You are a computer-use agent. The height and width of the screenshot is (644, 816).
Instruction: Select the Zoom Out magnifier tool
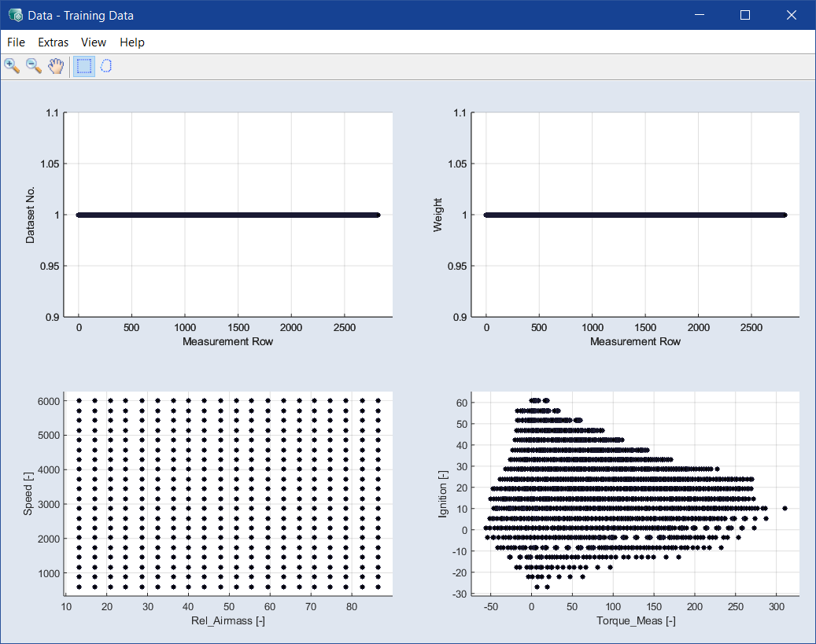34,66
